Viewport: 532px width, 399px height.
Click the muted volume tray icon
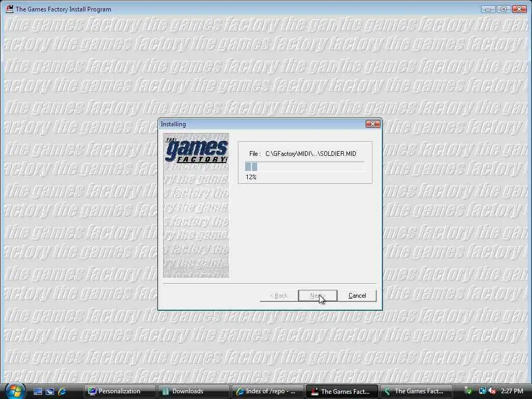click(x=493, y=391)
